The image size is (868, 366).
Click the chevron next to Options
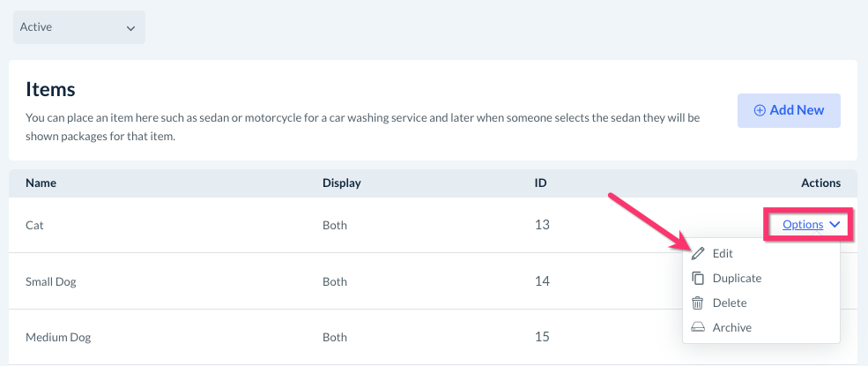835,225
